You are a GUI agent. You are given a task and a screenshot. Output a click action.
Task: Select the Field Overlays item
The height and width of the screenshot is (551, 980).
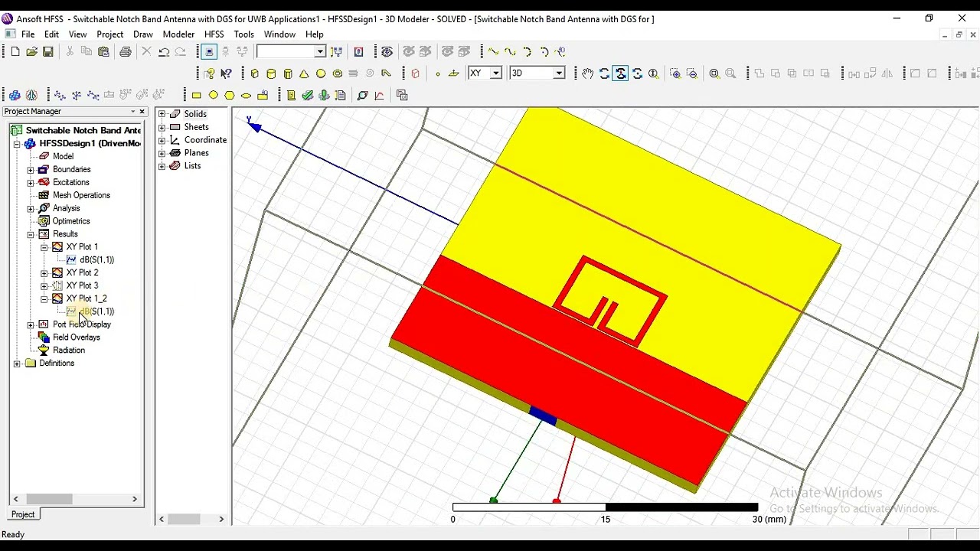click(76, 337)
